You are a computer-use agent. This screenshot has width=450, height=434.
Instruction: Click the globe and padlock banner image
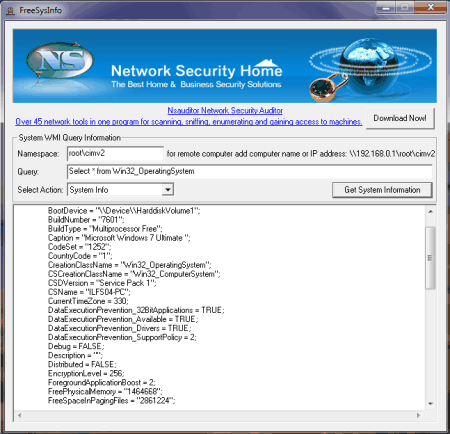point(370,69)
